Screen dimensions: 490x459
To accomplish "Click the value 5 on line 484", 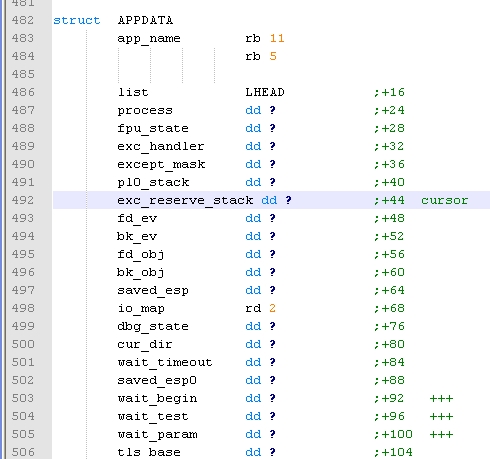I will point(273,56).
